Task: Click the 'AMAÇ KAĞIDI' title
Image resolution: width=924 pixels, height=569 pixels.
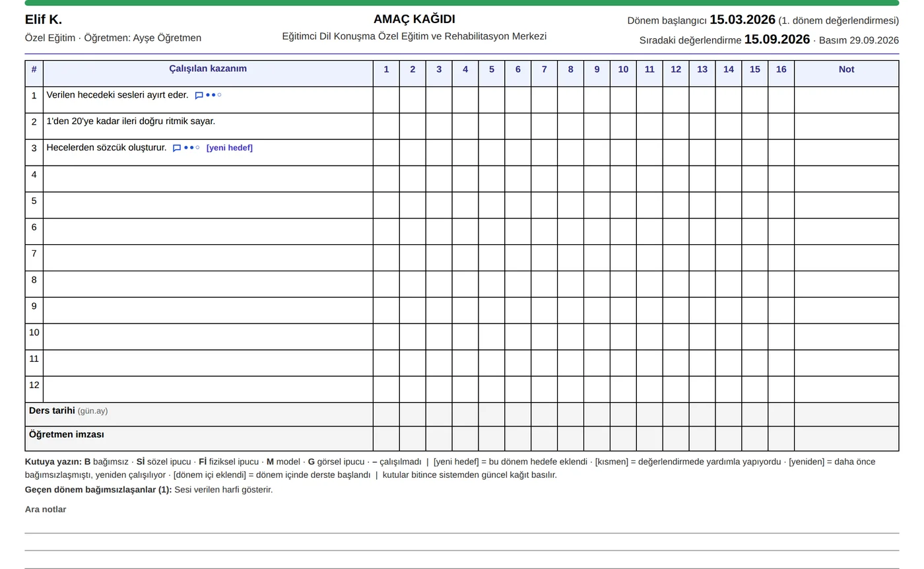Action: coord(414,19)
